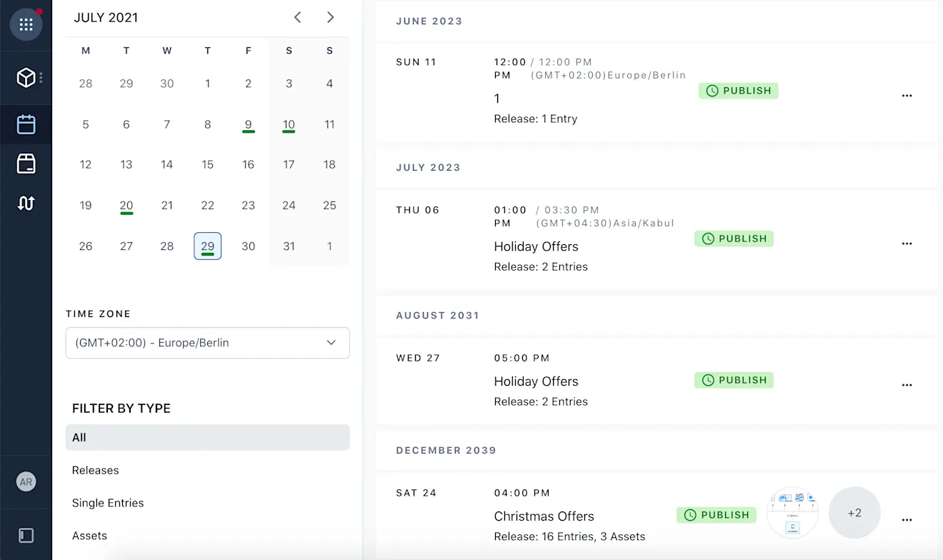Open options menu for Sun 11 release
The width and height of the screenshot is (943, 560).
point(907,96)
